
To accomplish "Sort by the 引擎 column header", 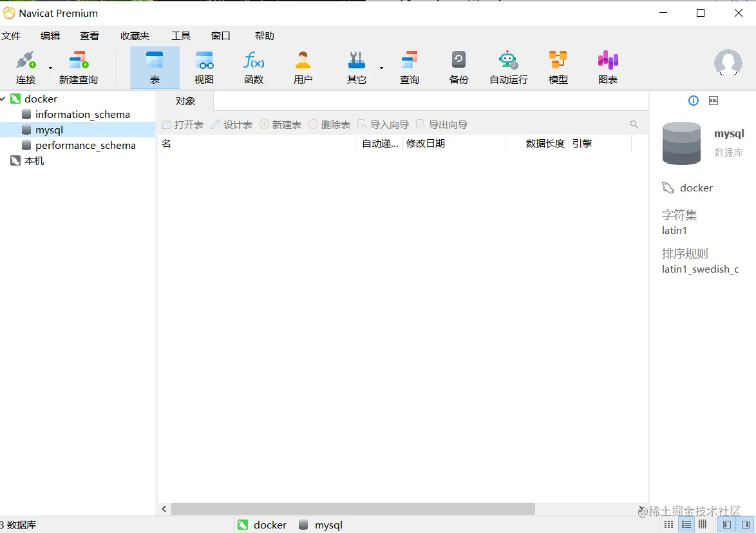I will 600,143.
